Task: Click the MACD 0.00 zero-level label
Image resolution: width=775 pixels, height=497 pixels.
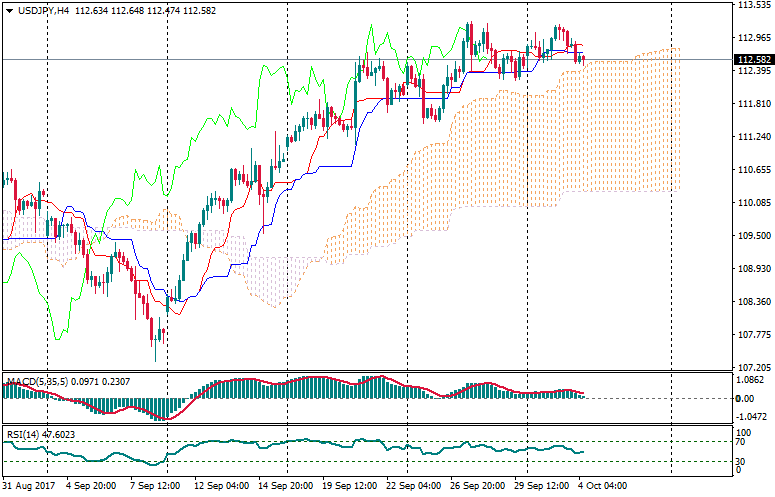Action: [x=747, y=398]
